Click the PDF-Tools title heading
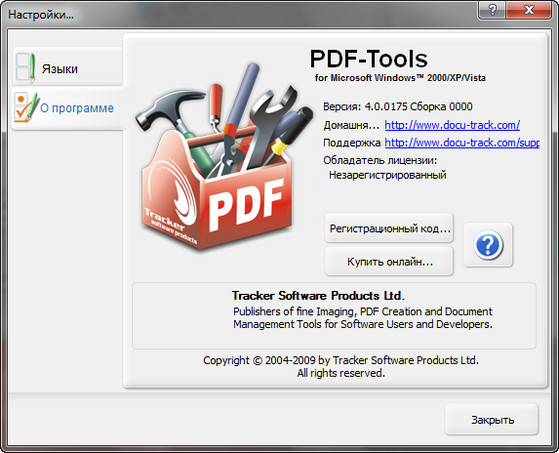The width and height of the screenshot is (559, 453). pos(369,59)
